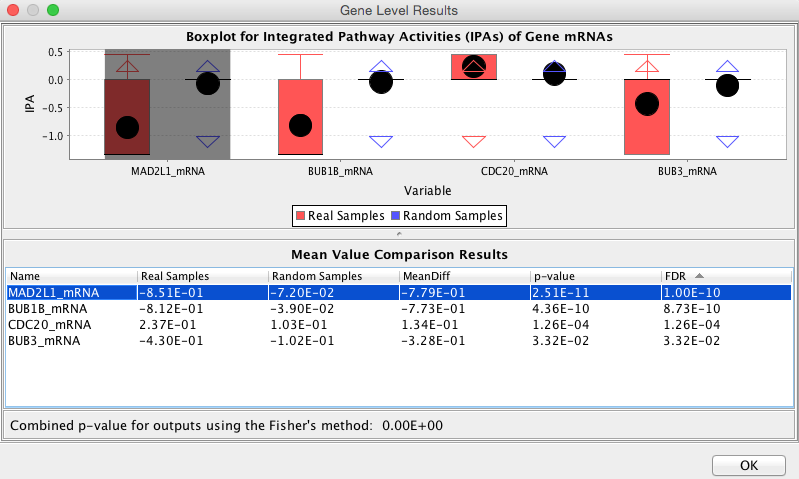
Task: Click the Name column header
Action: 71,276
